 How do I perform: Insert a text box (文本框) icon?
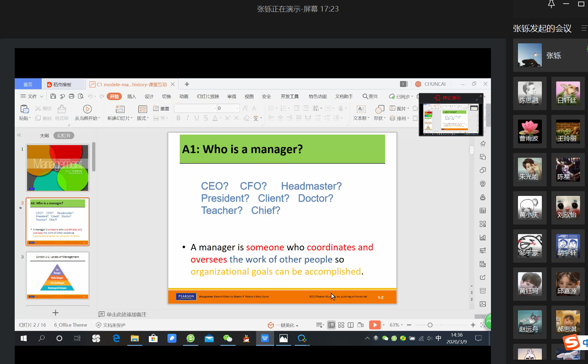361,109
